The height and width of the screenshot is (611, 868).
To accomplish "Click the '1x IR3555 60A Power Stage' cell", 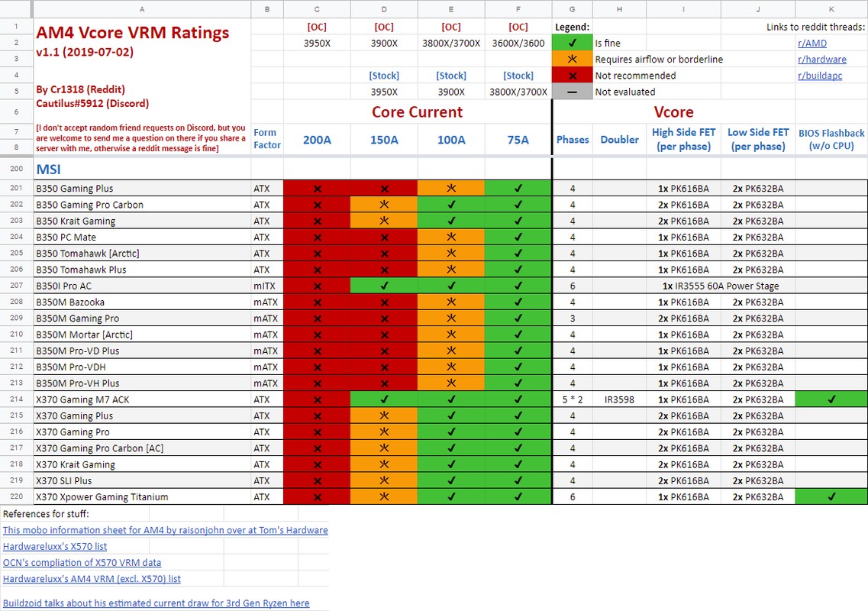I will [721, 286].
